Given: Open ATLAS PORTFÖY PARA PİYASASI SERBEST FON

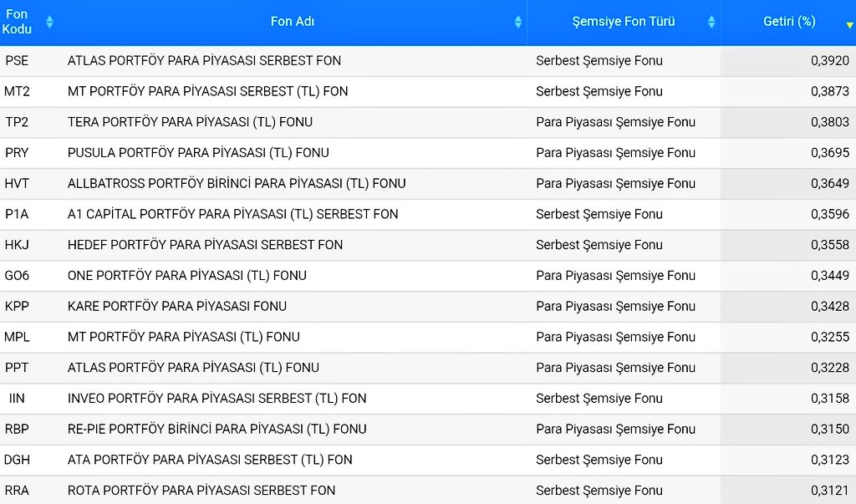Looking at the screenshot, I should [204, 61].
